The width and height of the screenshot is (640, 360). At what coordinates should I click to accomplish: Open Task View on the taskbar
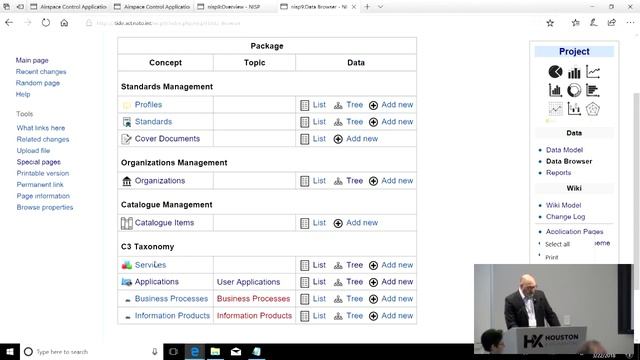[x=173, y=351]
